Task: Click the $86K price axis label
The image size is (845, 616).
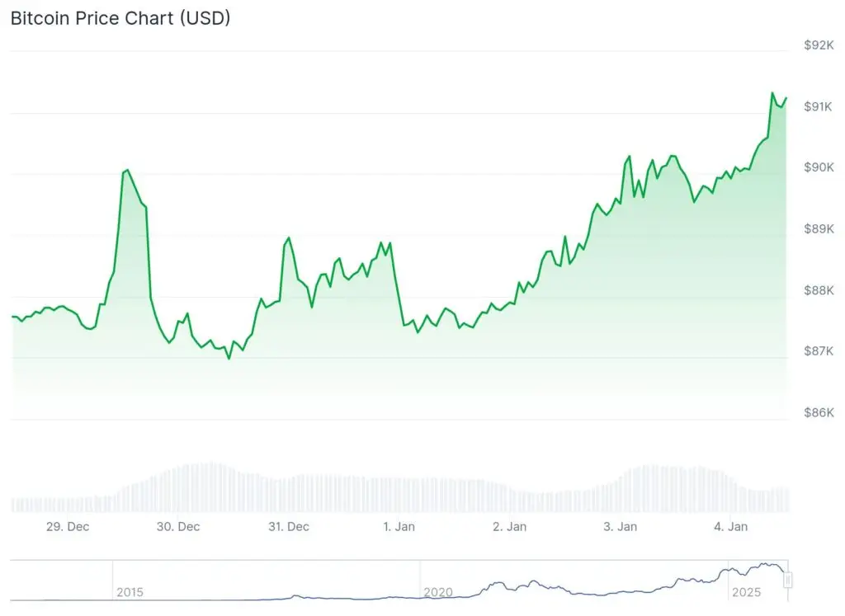Action: tap(819, 412)
